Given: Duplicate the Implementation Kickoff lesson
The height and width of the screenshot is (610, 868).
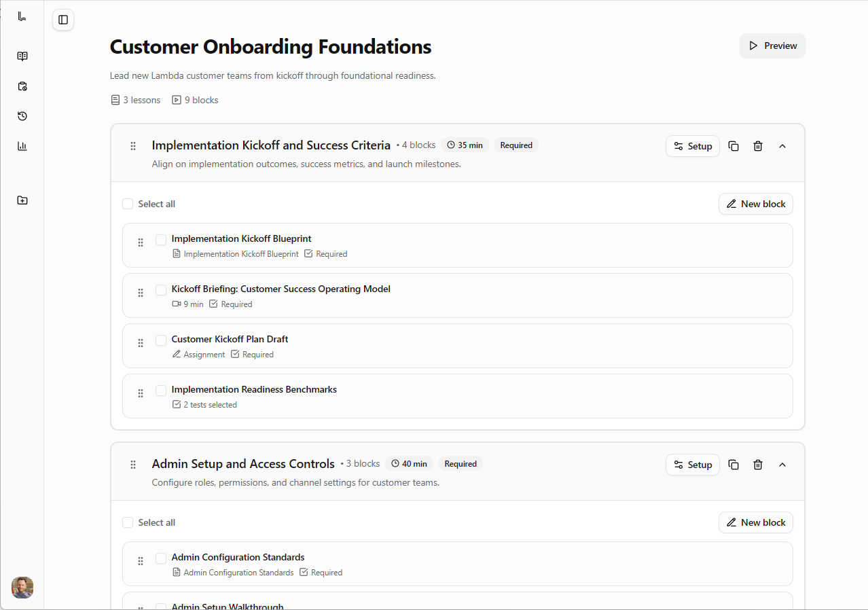Looking at the screenshot, I should 734,146.
